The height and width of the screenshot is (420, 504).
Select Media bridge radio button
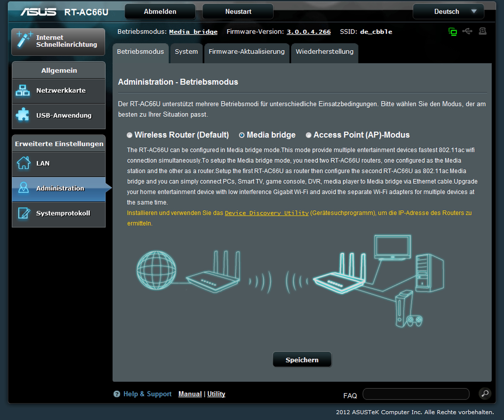242,135
